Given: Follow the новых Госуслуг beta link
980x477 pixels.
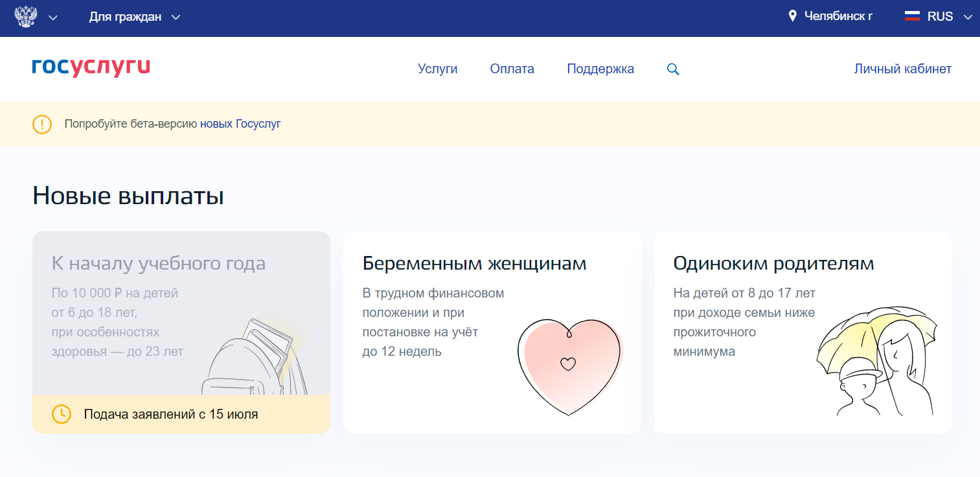Looking at the screenshot, I should click(240, 124).
